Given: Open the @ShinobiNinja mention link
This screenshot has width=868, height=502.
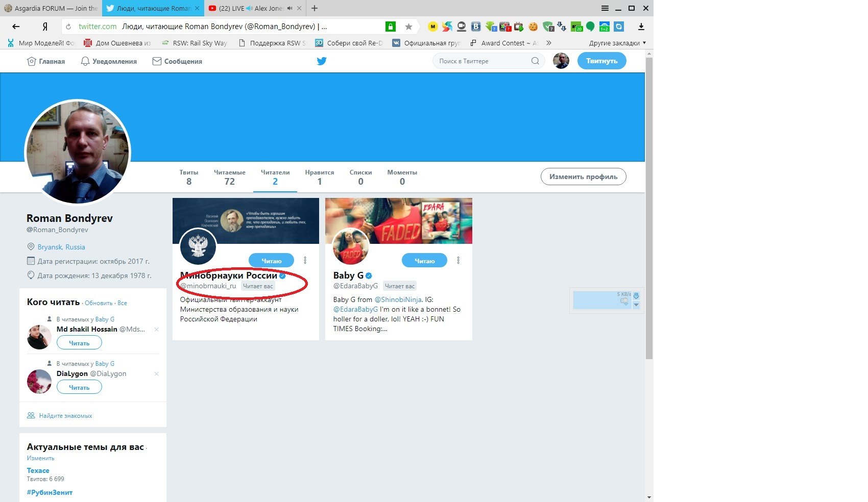Looking at the screenshot, I should [398, 299].
